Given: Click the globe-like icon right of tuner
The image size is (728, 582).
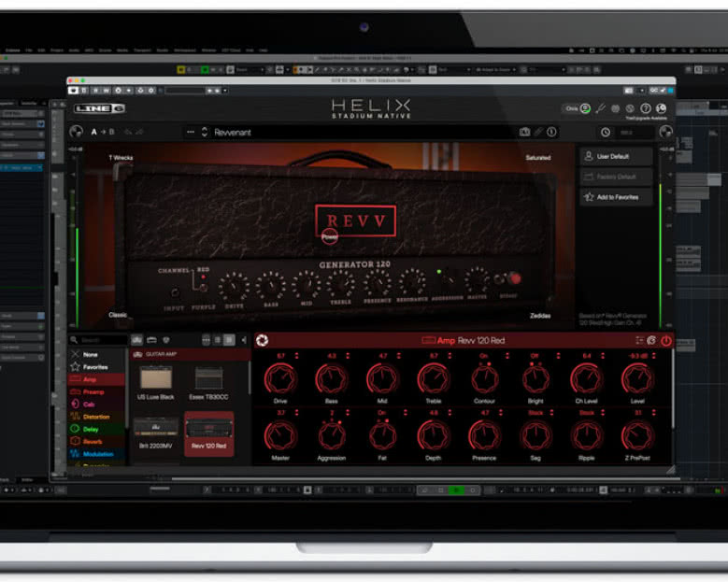Looking at the screenshot, I should pos(615,108).
